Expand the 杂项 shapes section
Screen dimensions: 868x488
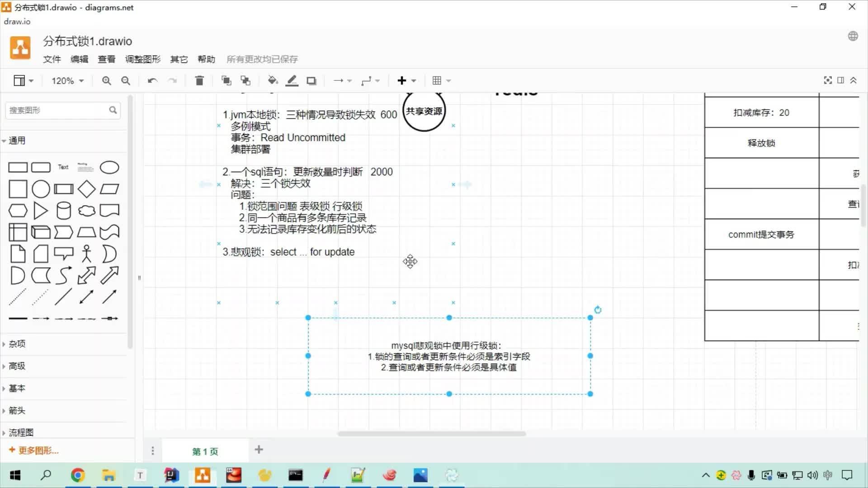click(63, 344)
